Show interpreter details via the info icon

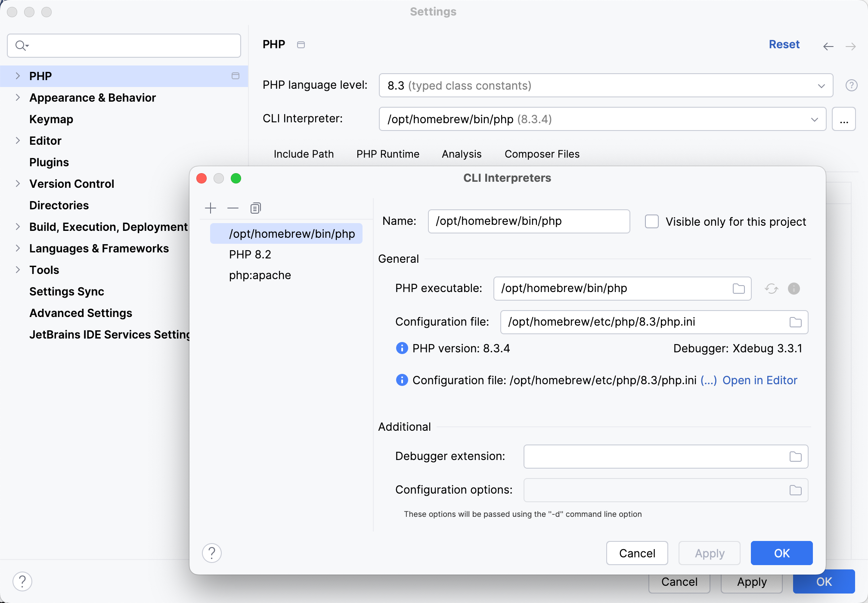(x=794, y=289)
